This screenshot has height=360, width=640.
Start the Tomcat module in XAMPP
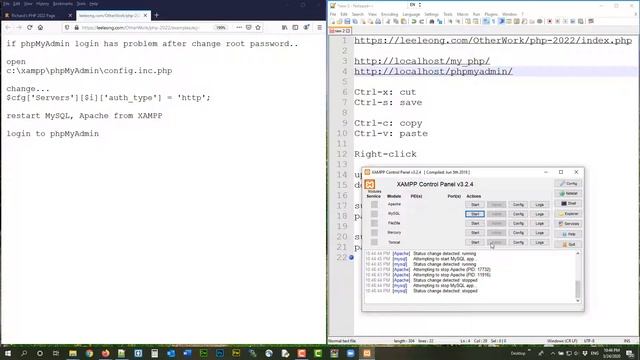tap(475, 242)
